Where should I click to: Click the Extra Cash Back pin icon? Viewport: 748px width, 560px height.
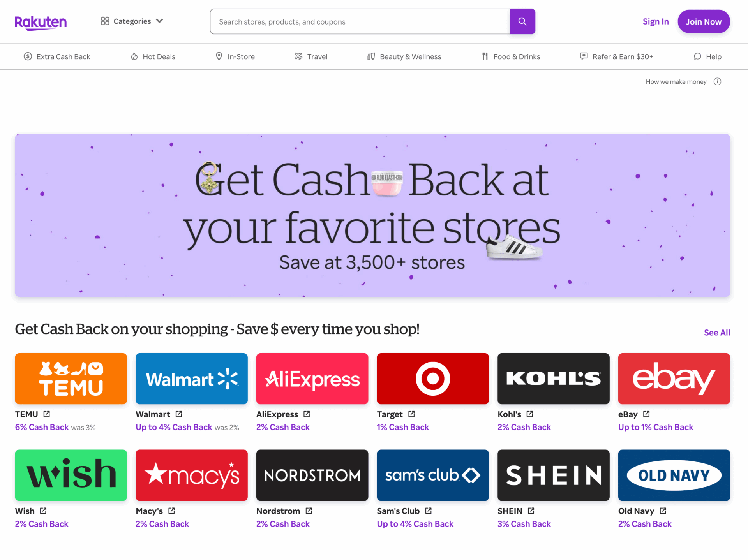tap(27, 56)
